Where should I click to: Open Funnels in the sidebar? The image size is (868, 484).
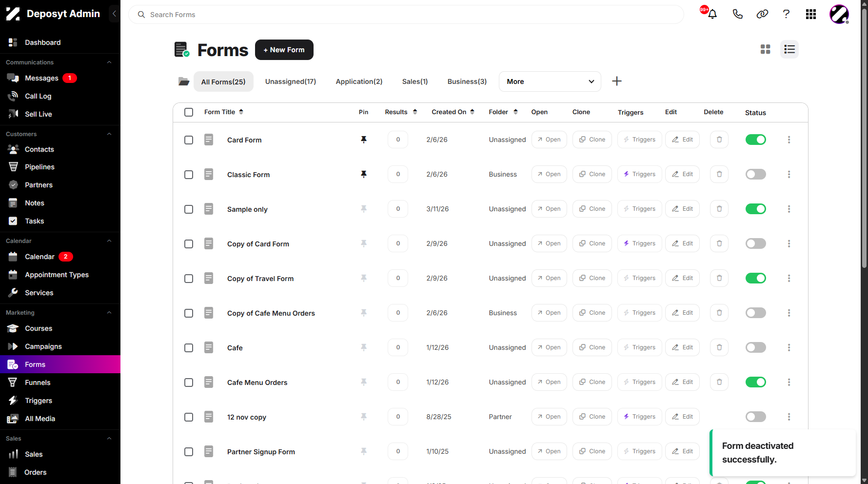(x=38, y=383)
